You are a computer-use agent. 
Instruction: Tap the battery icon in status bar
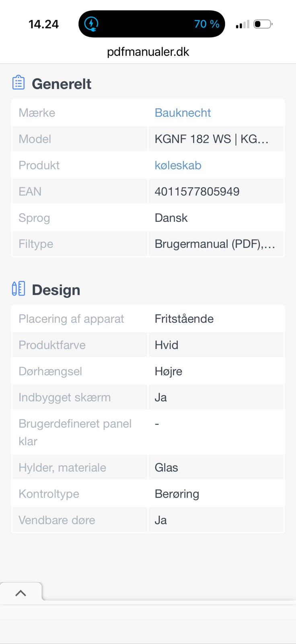263,24
